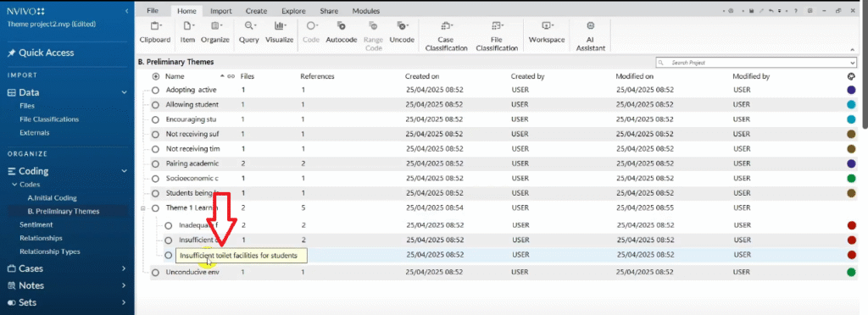Open A.Initial Coding folder
The height and width of the screenshot is (315, 868).
[x=52, y=198]
